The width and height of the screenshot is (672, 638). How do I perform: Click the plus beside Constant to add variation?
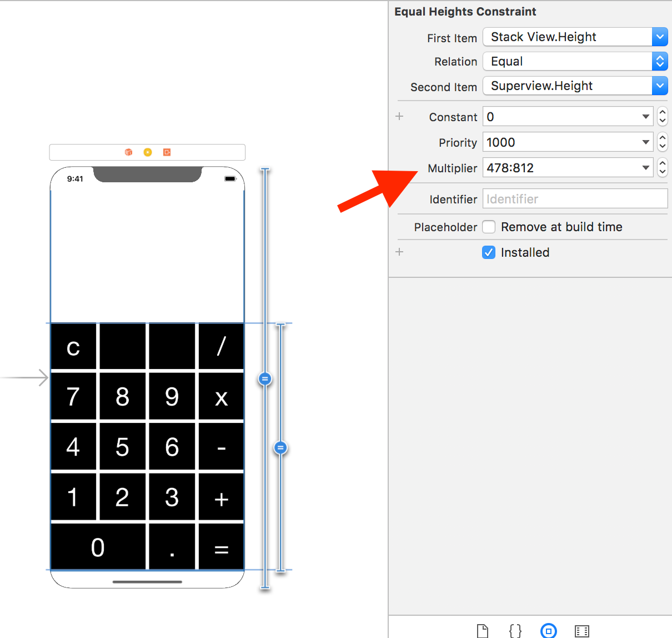pos(399,116)
